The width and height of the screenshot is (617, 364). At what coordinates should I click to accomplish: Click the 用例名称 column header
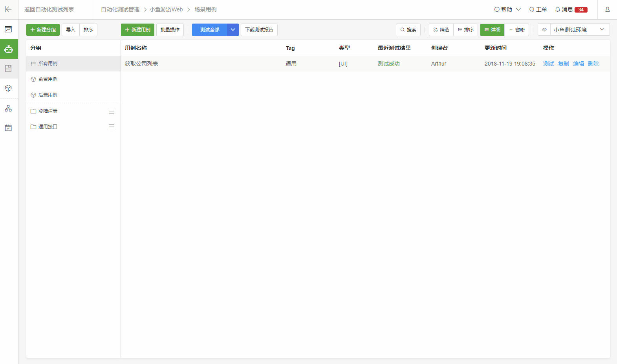pos(136,48)
